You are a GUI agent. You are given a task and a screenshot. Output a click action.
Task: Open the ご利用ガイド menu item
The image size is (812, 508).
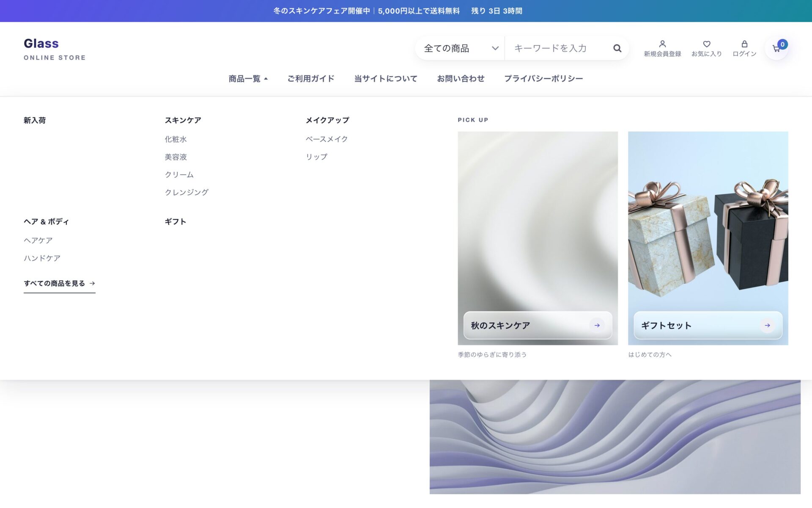[311, 79]
